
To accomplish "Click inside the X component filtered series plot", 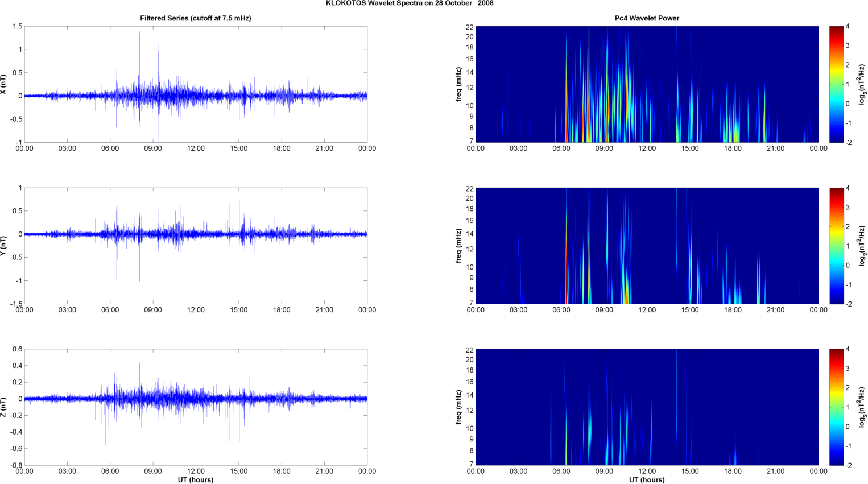I will click(196, 84).
